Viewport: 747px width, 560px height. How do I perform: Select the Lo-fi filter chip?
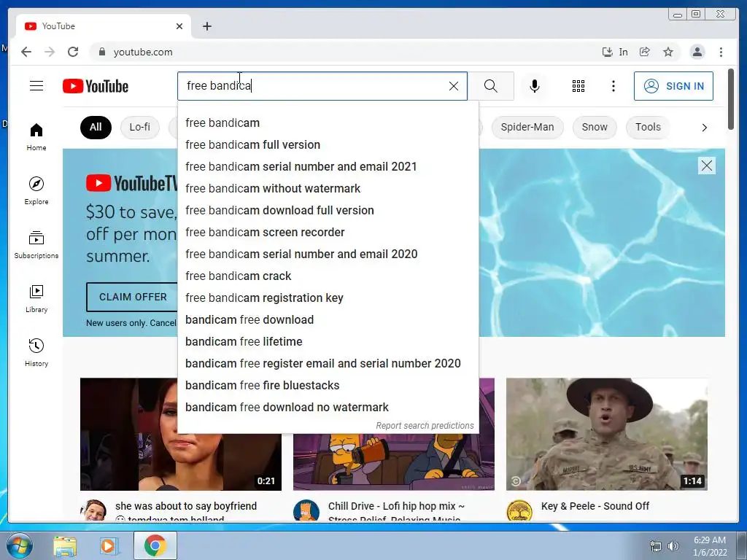click(x=139, y=127)
